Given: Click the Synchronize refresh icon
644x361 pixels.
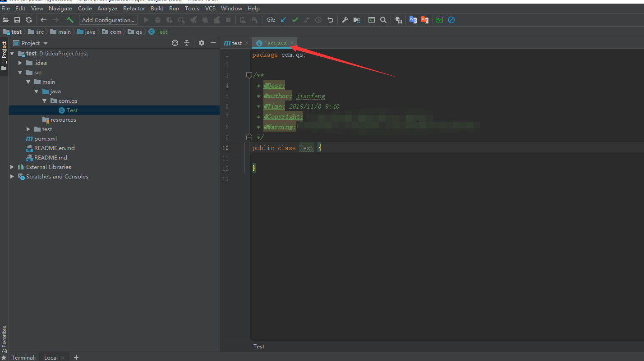Looking at the screenshot, I should pos(29,20).
